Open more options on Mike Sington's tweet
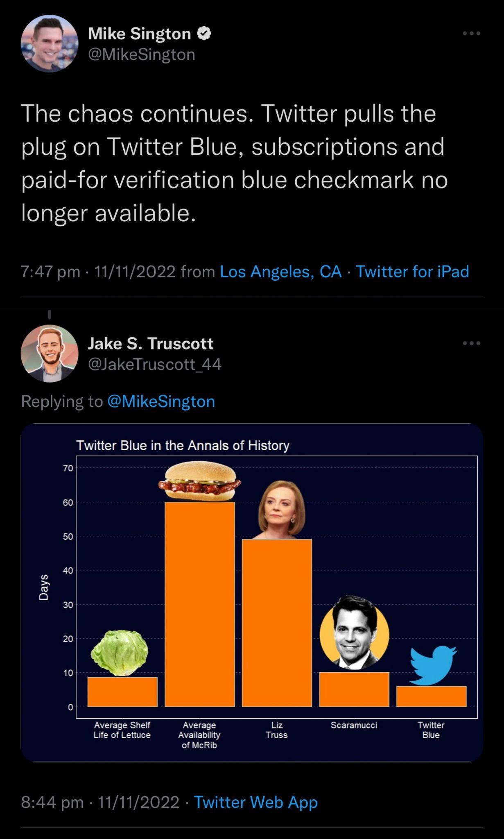 point(472,34)
